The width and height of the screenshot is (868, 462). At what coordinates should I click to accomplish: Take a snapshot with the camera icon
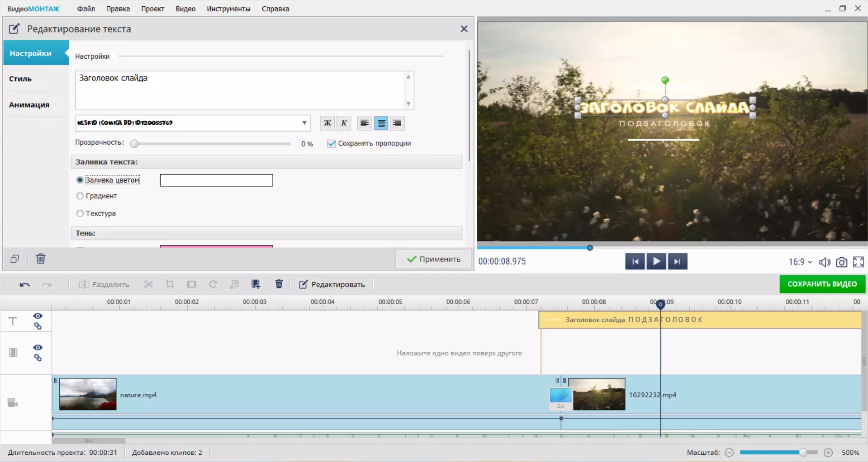[x=841, y=262]
